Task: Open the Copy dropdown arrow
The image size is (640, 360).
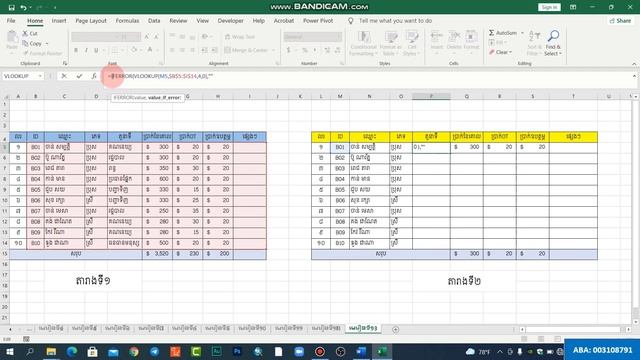Action: 47,44
